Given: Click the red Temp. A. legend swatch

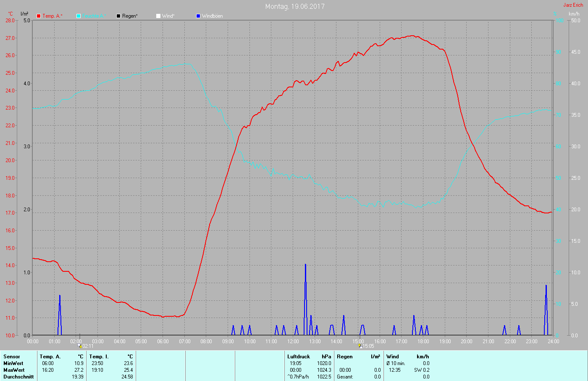Looking at the screenshot, I should tap(39, 16).
